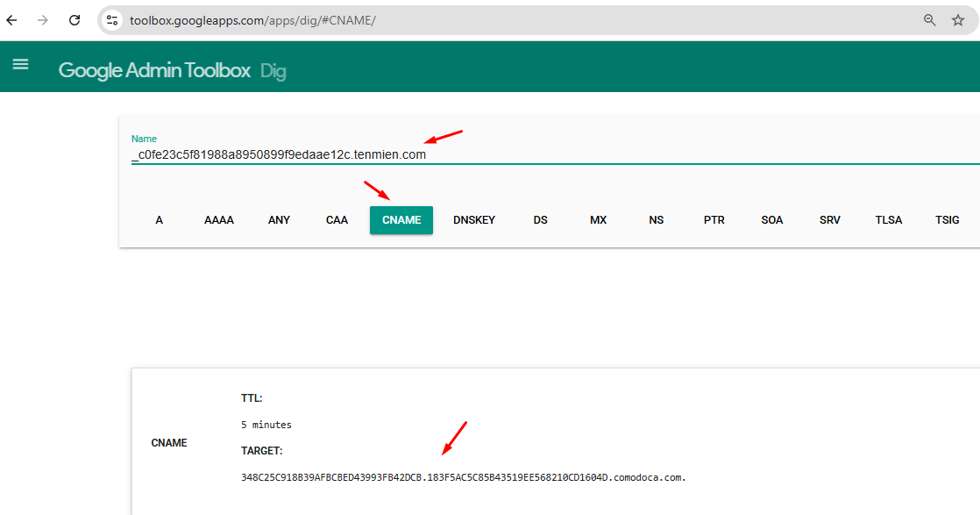Select the CNAME record button

pos(401,220)
